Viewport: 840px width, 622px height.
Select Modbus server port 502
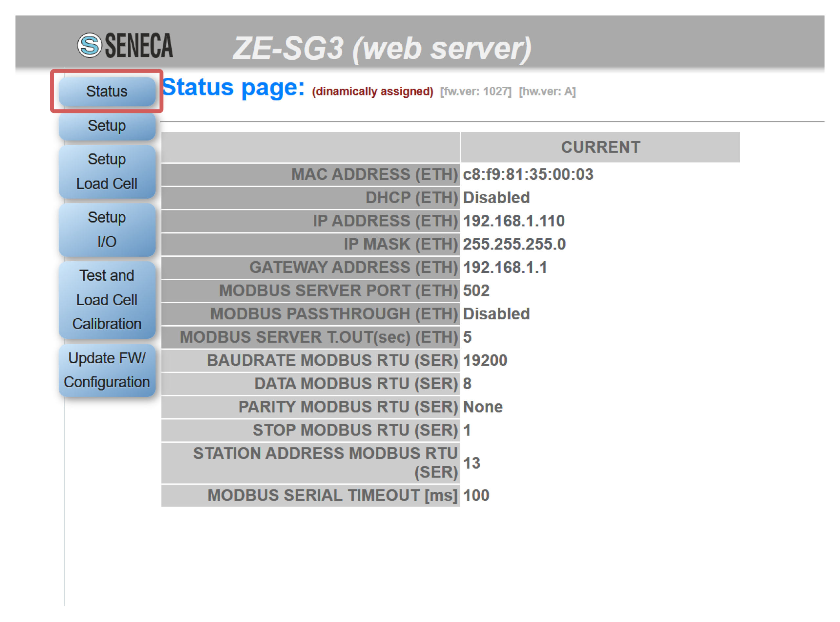(476, 291)
